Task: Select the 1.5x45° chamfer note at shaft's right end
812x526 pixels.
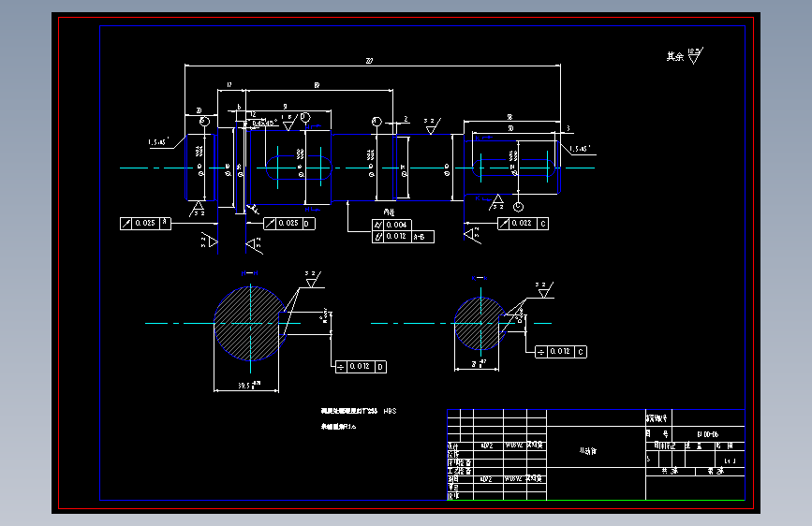Action: click(x=580, y=149)
